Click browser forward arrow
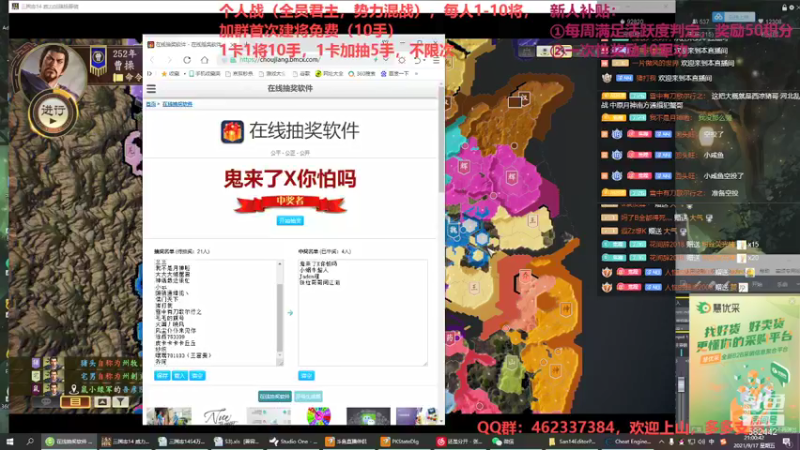 pos(169,60)
